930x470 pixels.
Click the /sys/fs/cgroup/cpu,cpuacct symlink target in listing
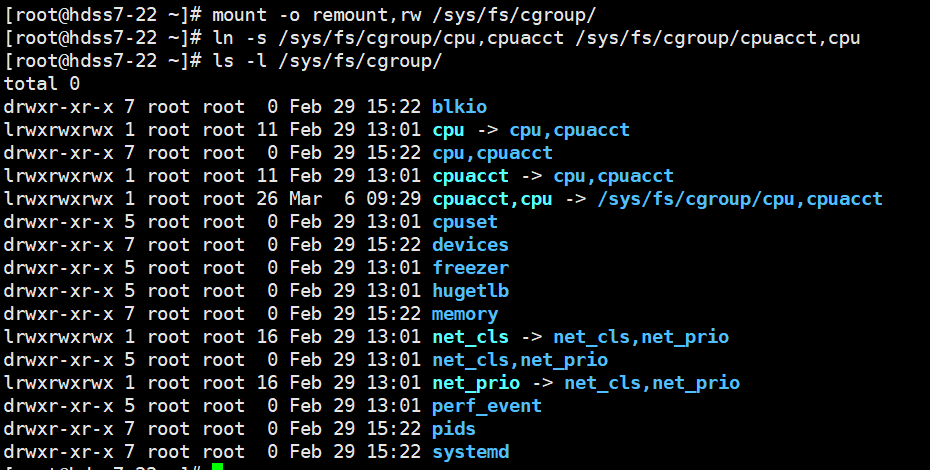click(740, 199)
